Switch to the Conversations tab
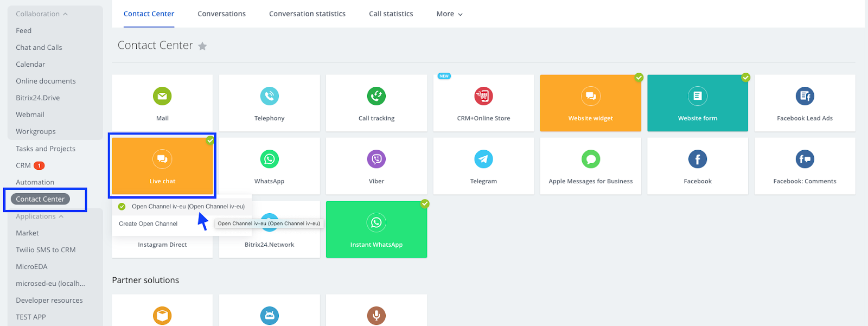Screen dimensions: 868x326 point(221,14)
